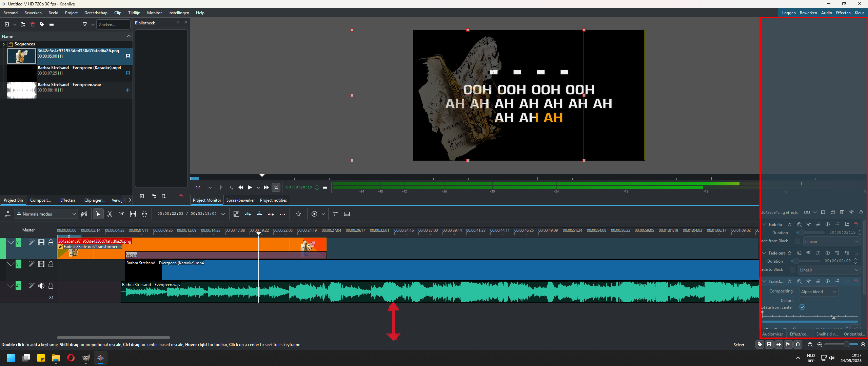868x366 pixels.
Task: Activate the selection arrow tool
Action: (x=98, y=214)
